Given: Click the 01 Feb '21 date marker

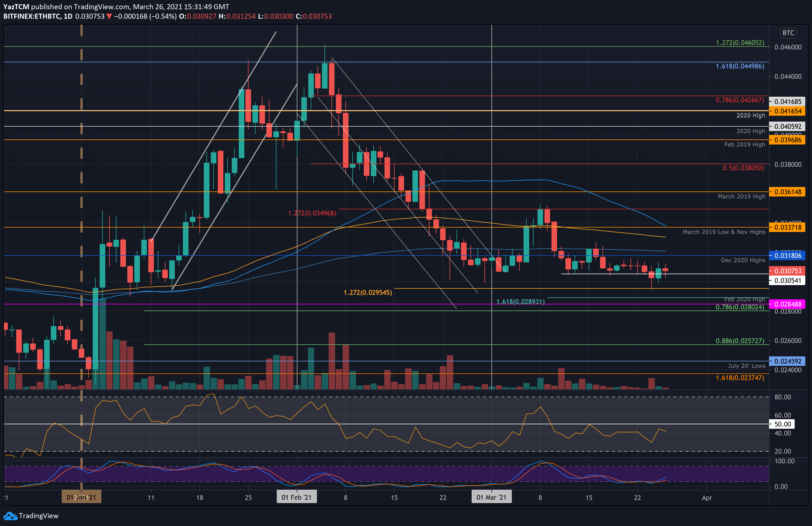Looking at the screenshot, I should click(297, 497).
